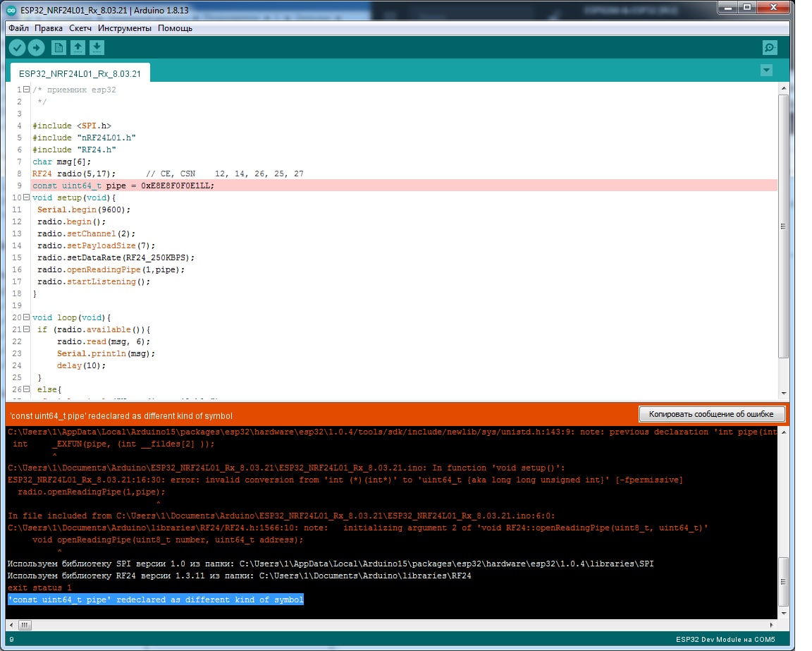Open the tab options dropdown arrow
Image resolution: width=812 pixels, height=651 pixels.
pos(766,70)
